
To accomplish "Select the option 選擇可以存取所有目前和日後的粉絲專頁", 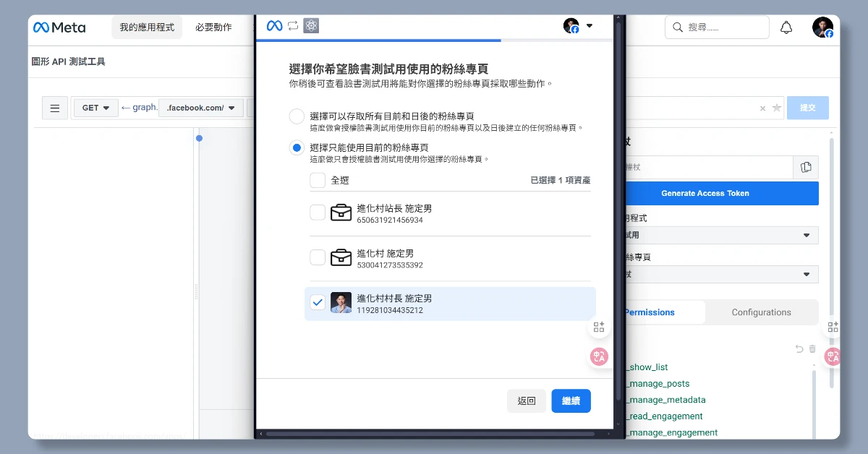I will (297, 116).
